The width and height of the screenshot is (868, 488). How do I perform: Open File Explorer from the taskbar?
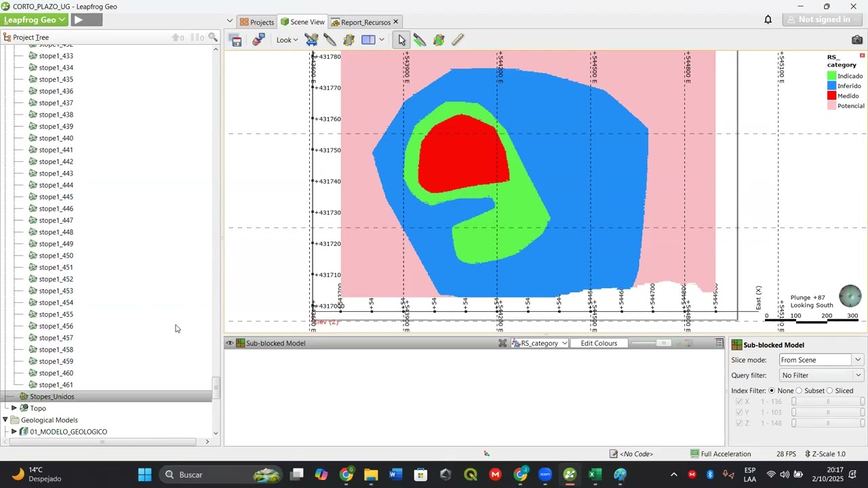coord(371,474)
